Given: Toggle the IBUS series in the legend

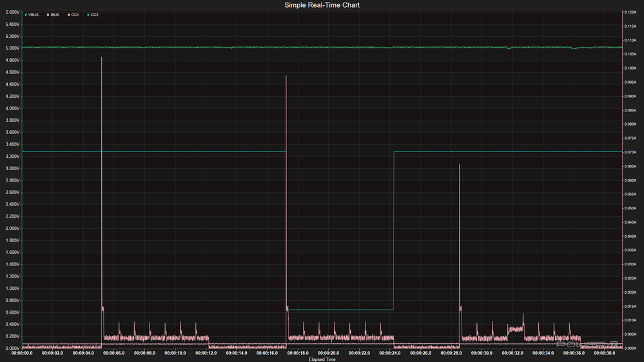Looking at the screenshot, I should (x=53, y=15).
